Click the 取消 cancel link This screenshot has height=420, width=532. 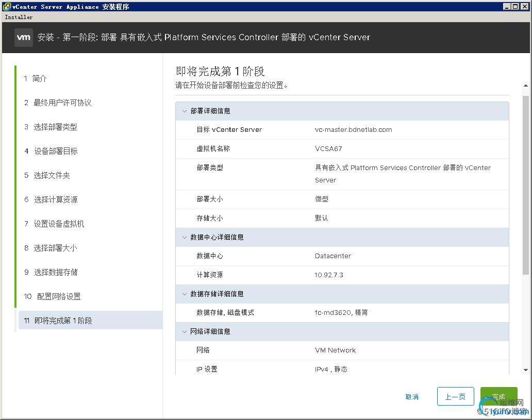412,397
